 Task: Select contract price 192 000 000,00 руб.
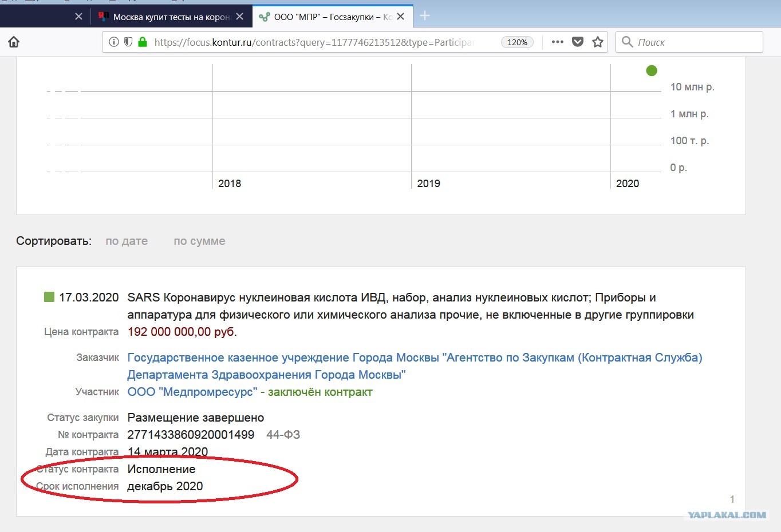tap(182, 332)
